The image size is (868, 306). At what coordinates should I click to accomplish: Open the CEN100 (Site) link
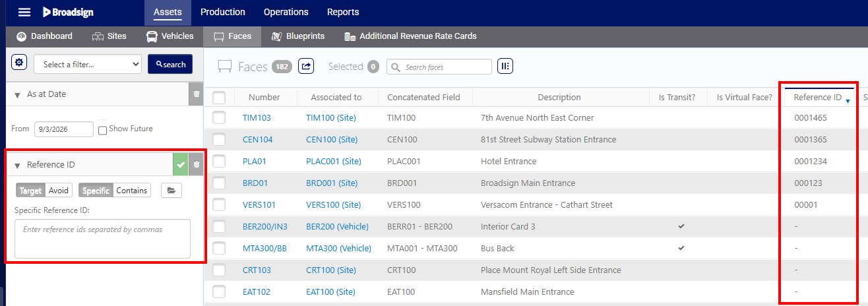(x=333, y=140)
